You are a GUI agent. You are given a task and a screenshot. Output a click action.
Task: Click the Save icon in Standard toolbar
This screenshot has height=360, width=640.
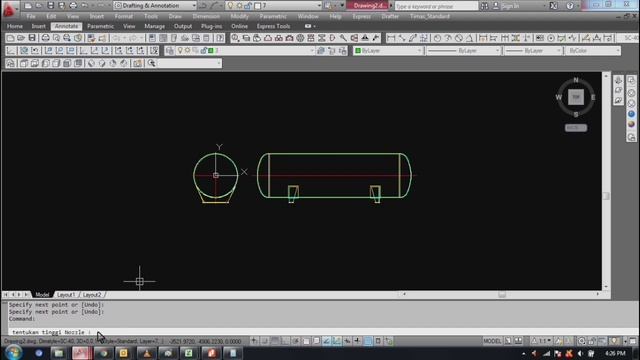click(x=32, y=38)
